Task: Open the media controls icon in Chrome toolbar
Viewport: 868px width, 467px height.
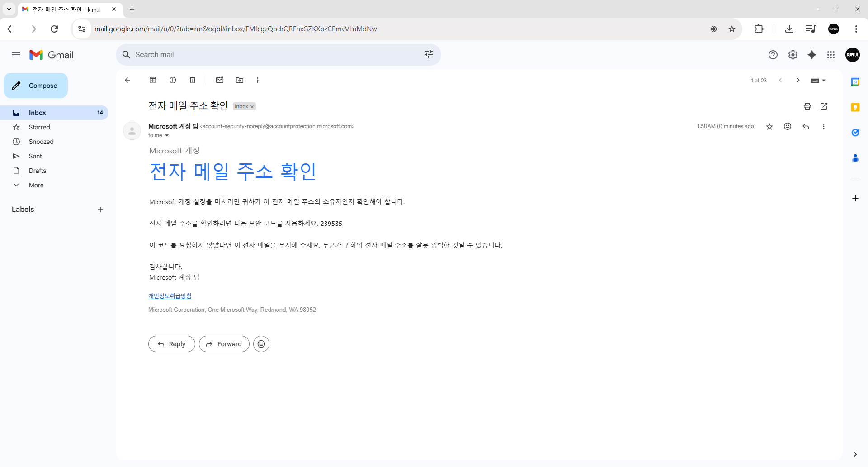Action: (811, 29)
